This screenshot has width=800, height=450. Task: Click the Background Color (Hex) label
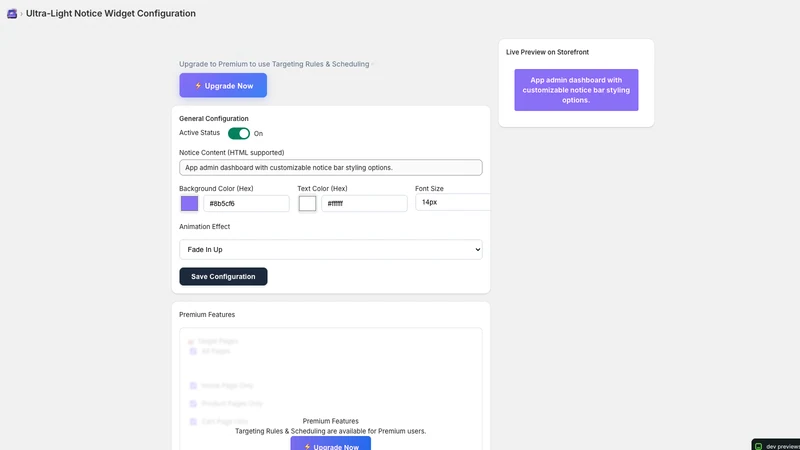[216, 189]
